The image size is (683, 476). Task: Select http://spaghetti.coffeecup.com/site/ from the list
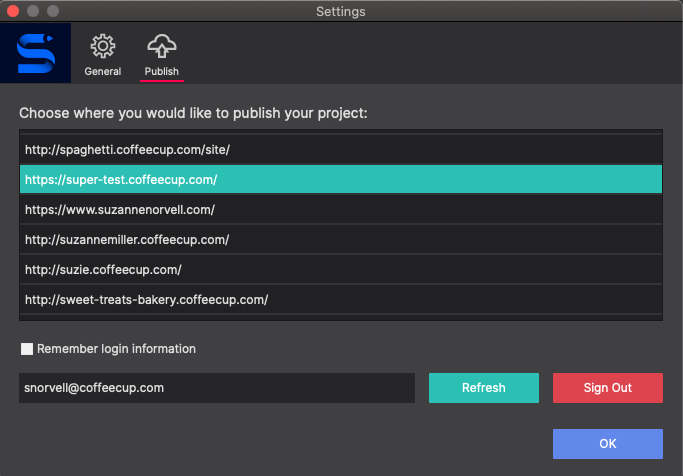click(341, 149)
